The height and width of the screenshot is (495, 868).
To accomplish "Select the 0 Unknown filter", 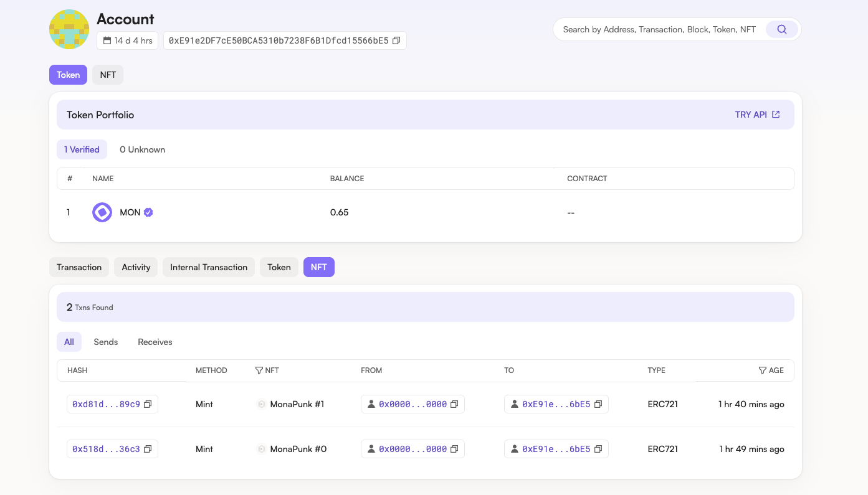I will (x=142, y=149).
